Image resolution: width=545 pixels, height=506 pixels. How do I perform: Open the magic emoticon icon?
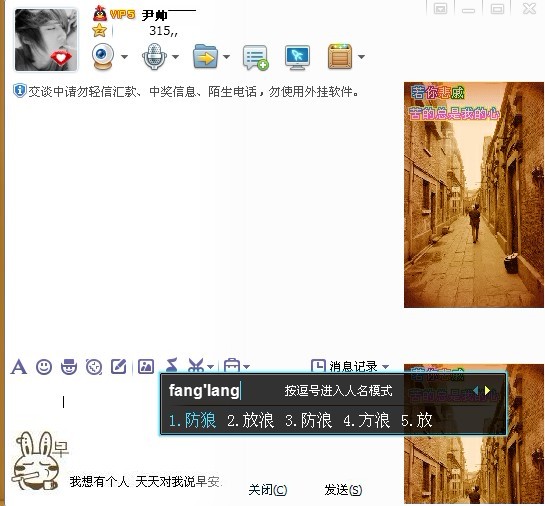pos(69,367)
